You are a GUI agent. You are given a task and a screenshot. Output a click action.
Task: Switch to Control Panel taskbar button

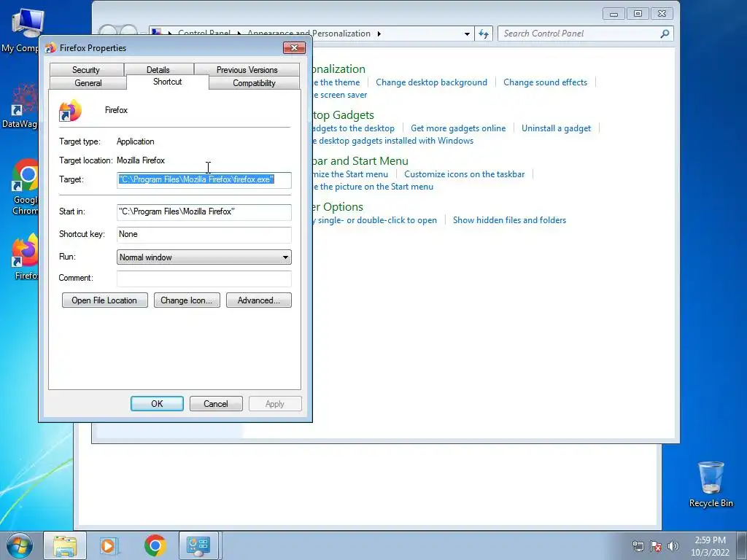(x=198, y=545)
